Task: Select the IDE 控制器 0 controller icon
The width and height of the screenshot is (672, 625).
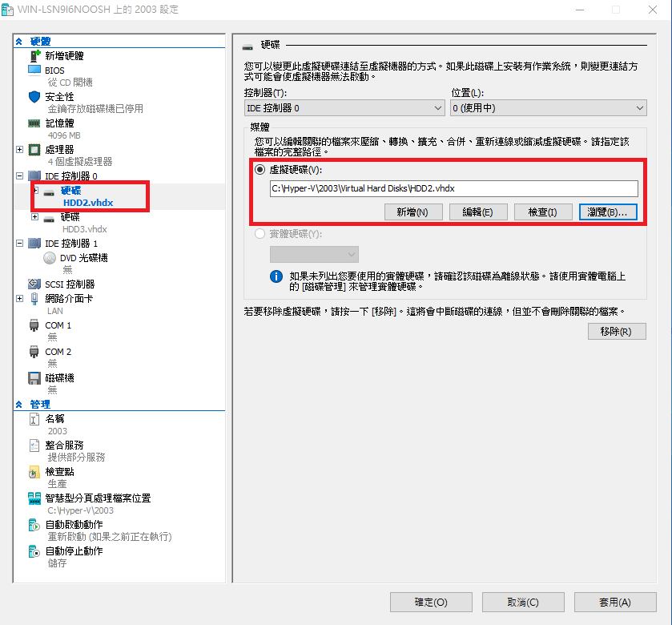Action: point(34,175)
